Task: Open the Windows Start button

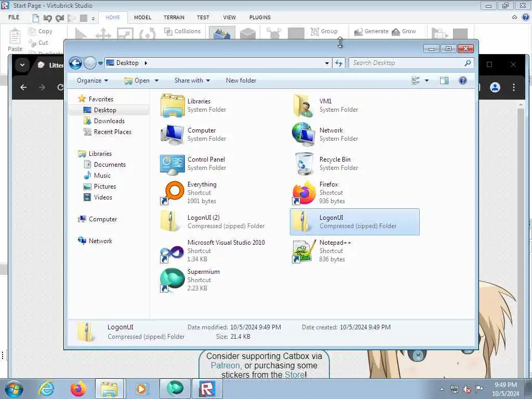Action: pos(14,389)
